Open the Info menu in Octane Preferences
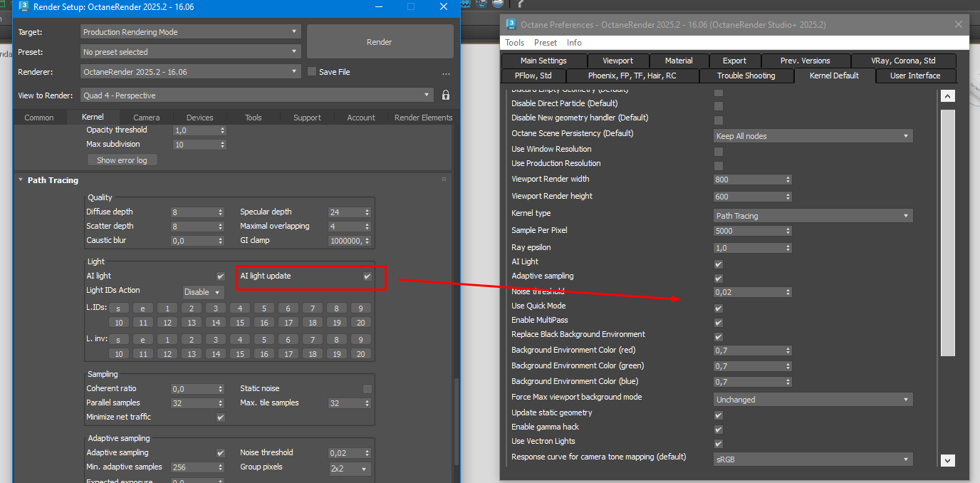 (574, 43)
